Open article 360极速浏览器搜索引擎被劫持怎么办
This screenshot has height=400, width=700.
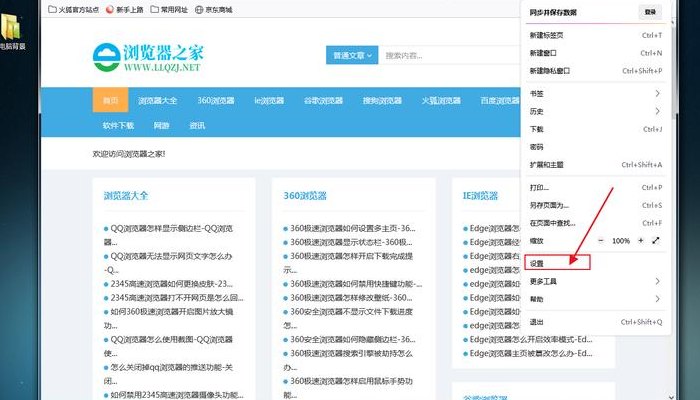click(351, 354)
